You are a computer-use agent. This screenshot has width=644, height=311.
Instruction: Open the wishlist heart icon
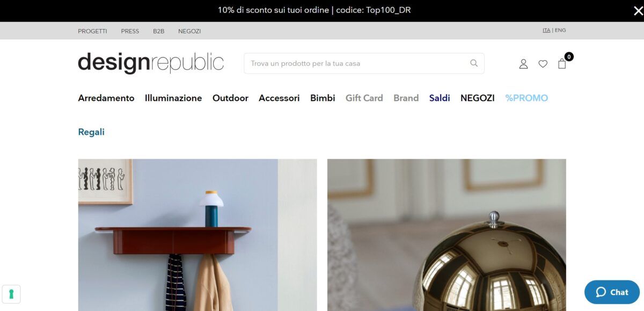point(543,64)
